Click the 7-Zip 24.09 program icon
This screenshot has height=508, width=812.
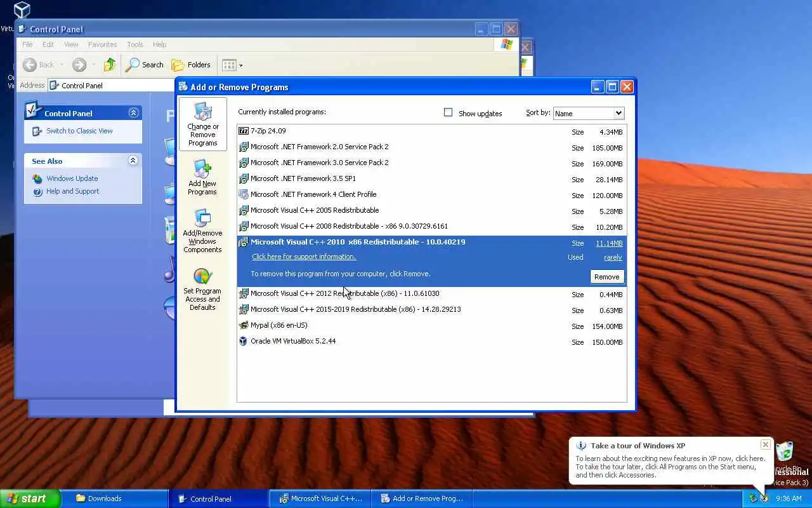244,131
